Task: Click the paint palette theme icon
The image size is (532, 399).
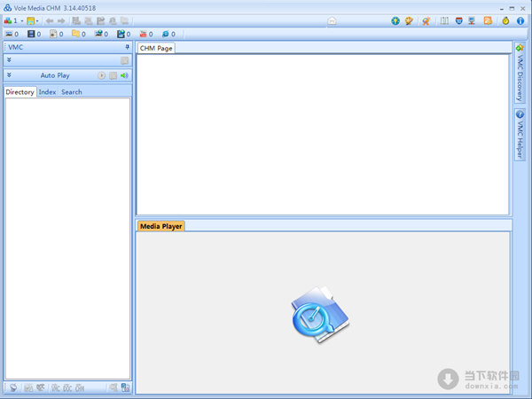Action: (409, 21)
